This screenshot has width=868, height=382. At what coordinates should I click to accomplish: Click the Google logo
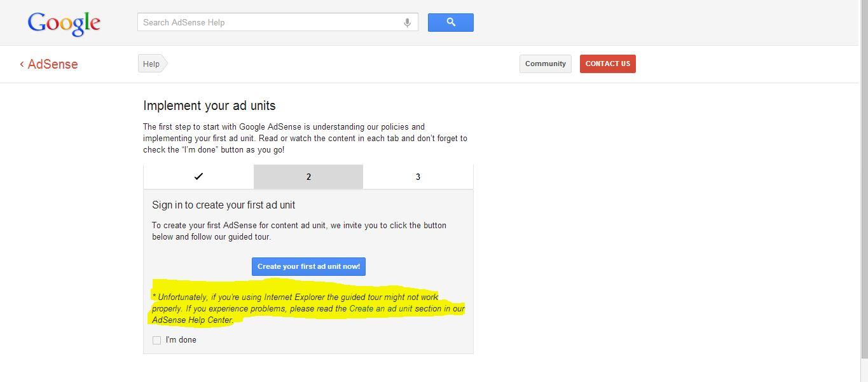click(64, 24)
